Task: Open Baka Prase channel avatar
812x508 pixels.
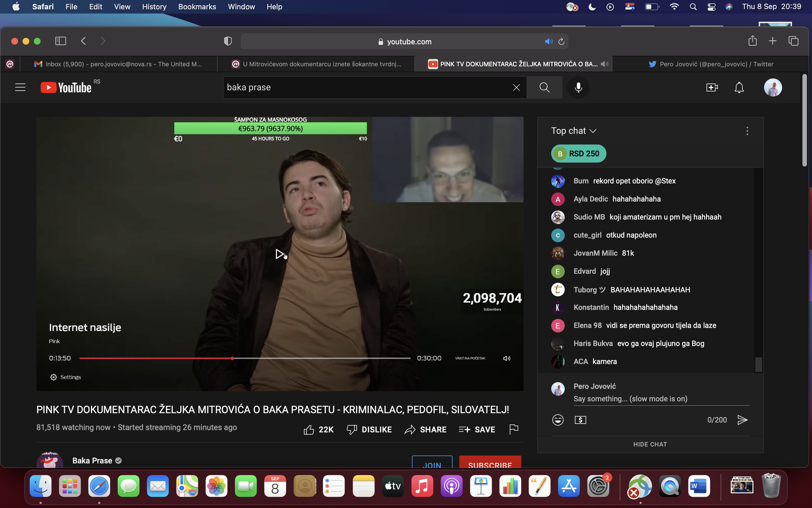Action: point(50,460)
